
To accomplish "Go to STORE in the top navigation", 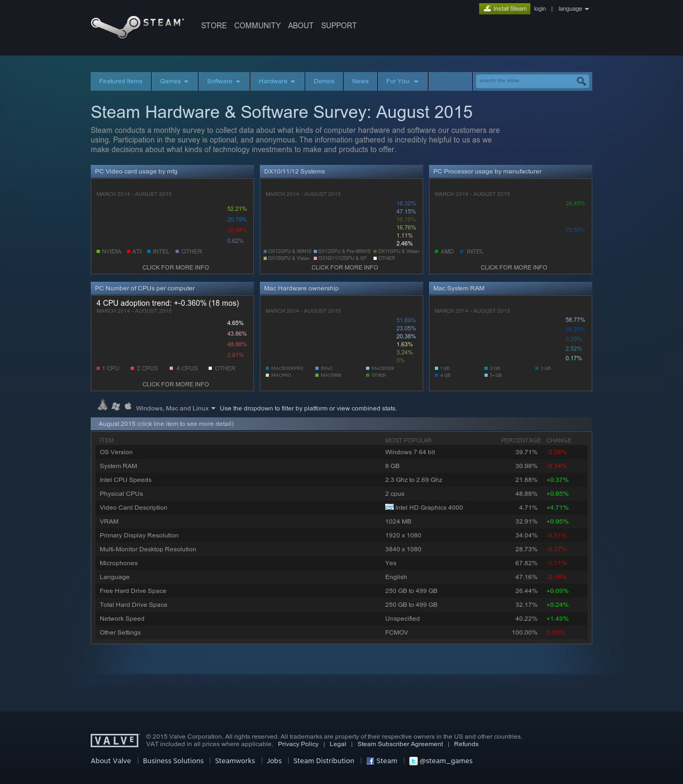I will click(x=214, y=26).
